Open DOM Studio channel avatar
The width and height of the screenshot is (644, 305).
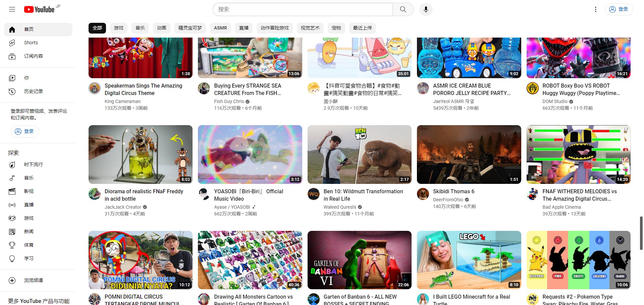tap(533, 88)
